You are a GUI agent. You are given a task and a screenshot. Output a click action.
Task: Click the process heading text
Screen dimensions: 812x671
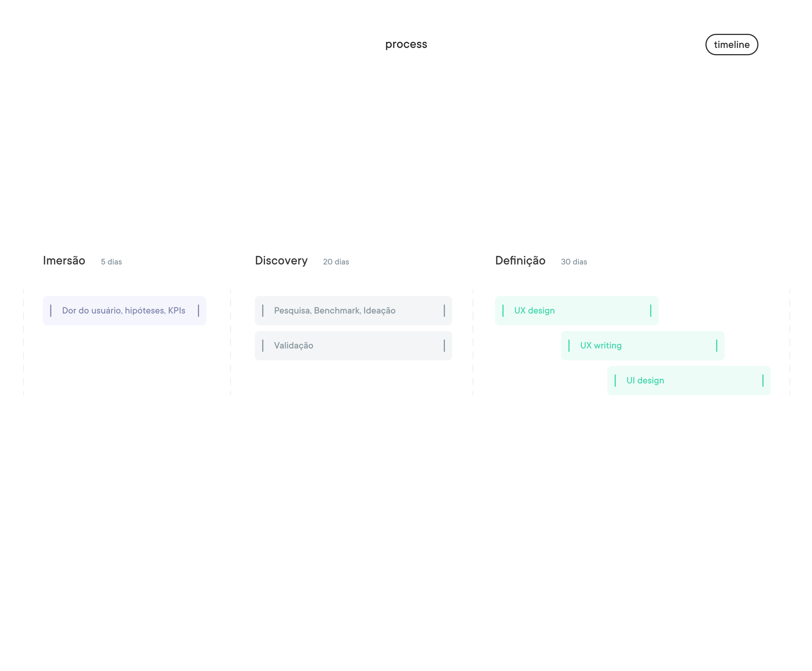pyautogui.click(x=406, y=44)
